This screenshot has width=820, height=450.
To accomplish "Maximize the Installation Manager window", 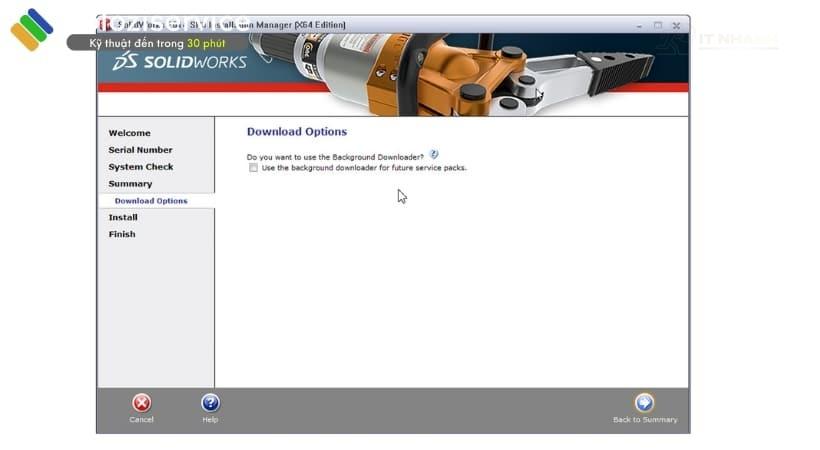I will tap(657, 25).
